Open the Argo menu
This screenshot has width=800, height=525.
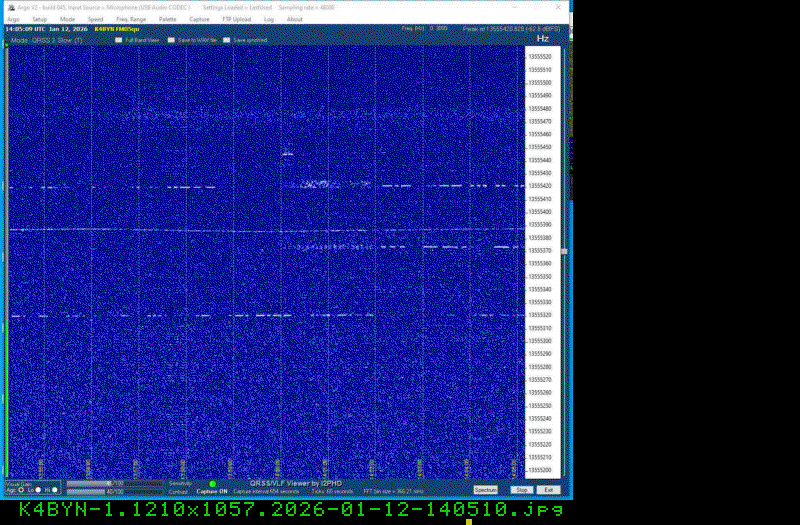[x=13, y=19]
